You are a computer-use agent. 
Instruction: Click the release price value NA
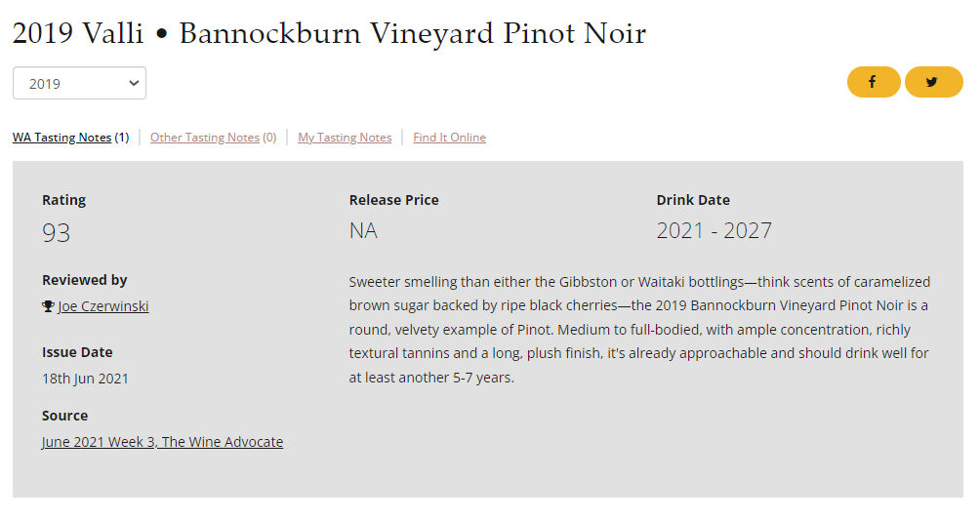(x=363, y=230)
